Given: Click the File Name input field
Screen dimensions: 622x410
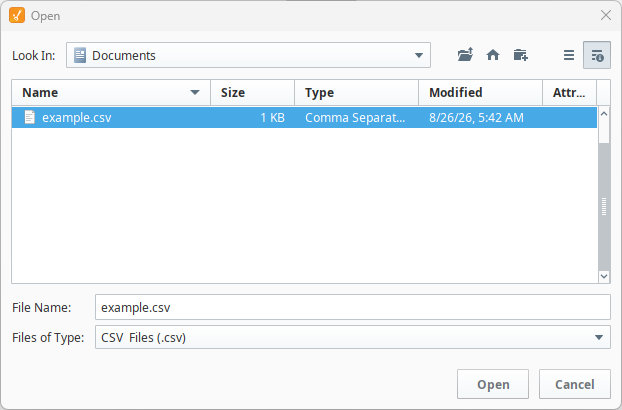Looking at the screenshot, I should click(x=353, y=307).
